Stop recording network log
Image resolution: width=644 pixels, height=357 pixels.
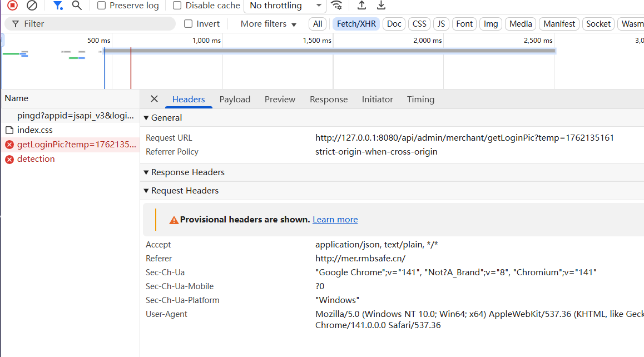[12, 6]
